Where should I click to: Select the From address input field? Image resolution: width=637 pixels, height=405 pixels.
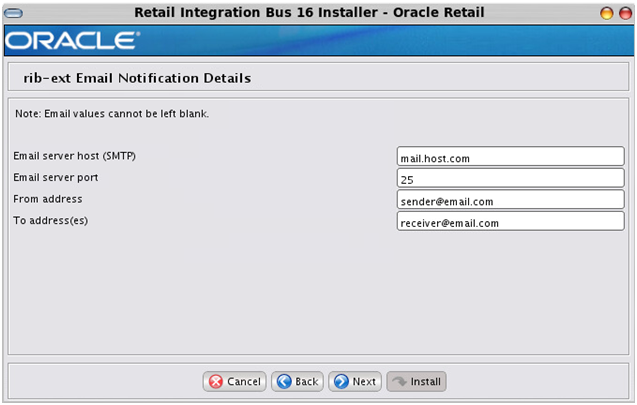pos(511,199)
